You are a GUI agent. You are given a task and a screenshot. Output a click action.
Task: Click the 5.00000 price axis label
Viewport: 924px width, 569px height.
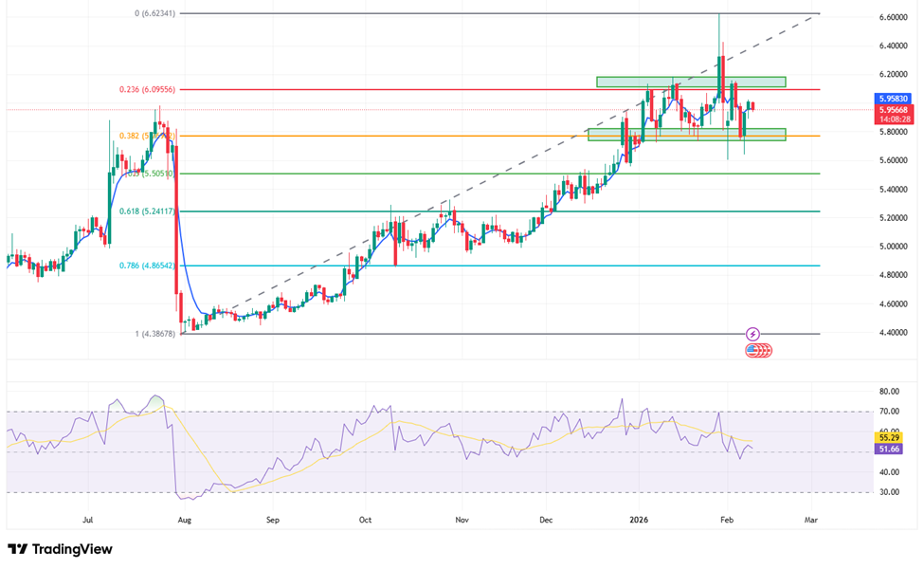coord(893,247)
